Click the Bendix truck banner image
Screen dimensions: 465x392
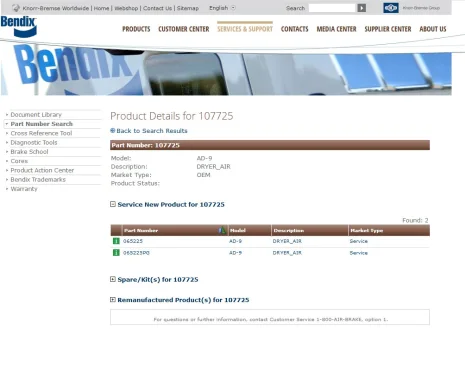(x=226, y=70)
